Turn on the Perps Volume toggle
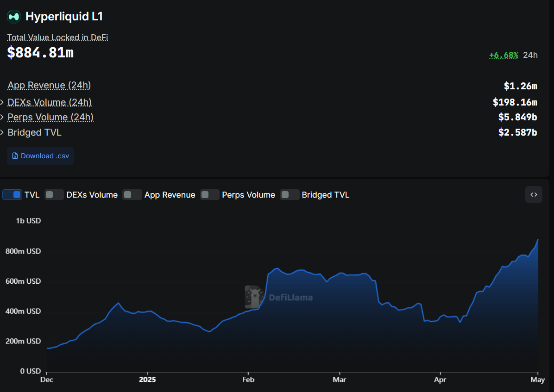This screenshot has width=554, height=392. [x=209, y=194]
